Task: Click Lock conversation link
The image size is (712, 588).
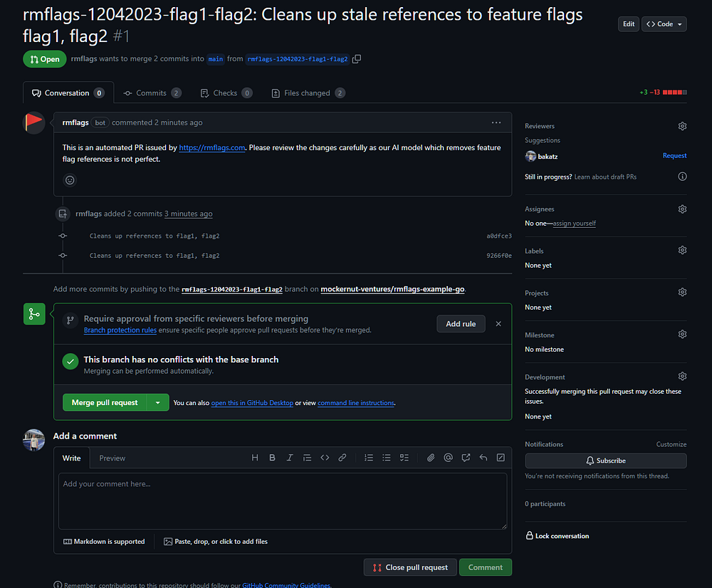Action: 557,536
